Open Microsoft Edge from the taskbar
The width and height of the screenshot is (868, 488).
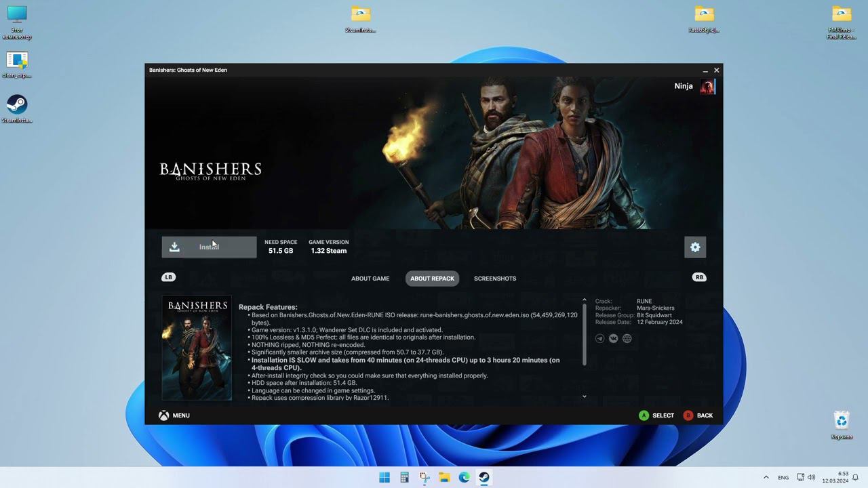[x=464, y=477]
